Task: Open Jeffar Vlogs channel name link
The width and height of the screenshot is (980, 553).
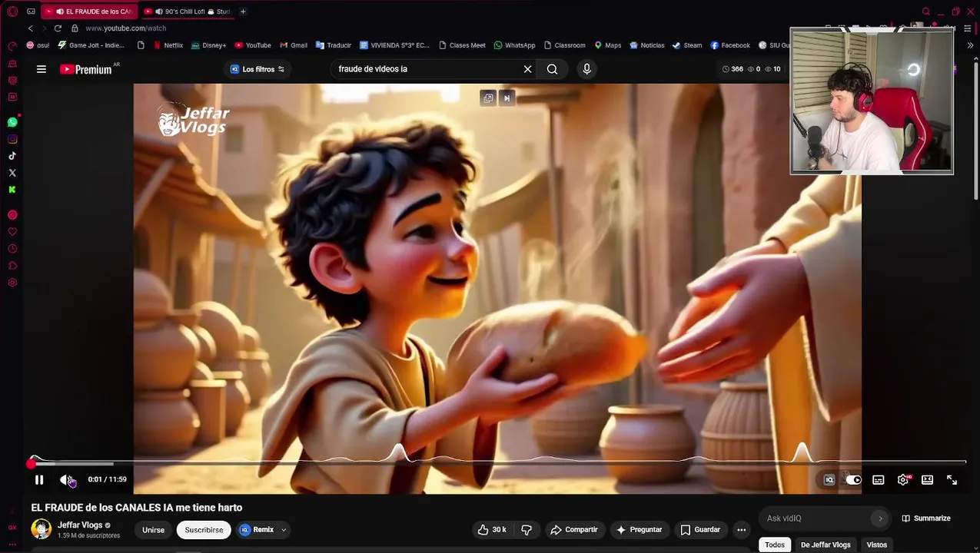Action: (80, 525)
